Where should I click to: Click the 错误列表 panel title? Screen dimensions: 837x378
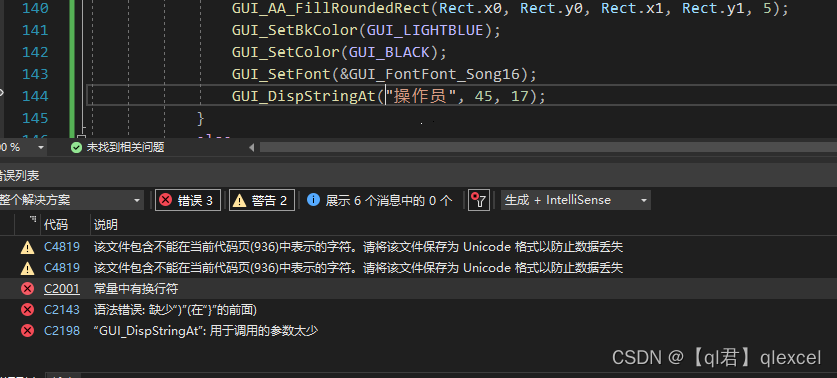tap(19, 175)
